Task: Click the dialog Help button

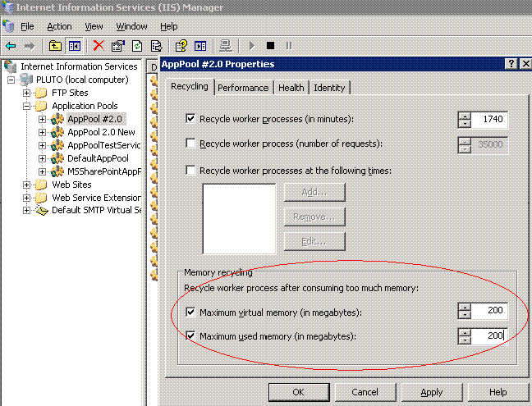Action: click(x=498, y=392)
